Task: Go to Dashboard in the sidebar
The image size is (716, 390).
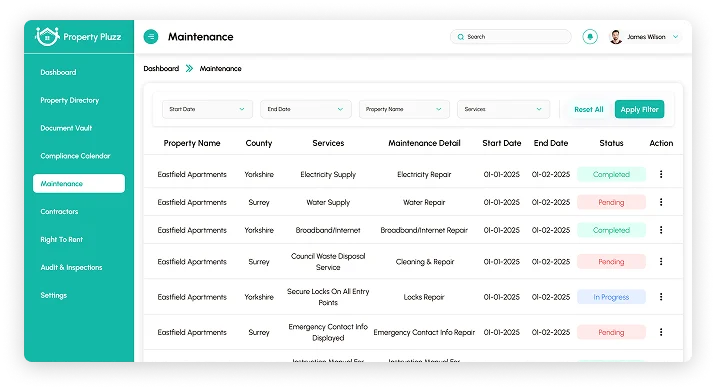Action: 58,72
